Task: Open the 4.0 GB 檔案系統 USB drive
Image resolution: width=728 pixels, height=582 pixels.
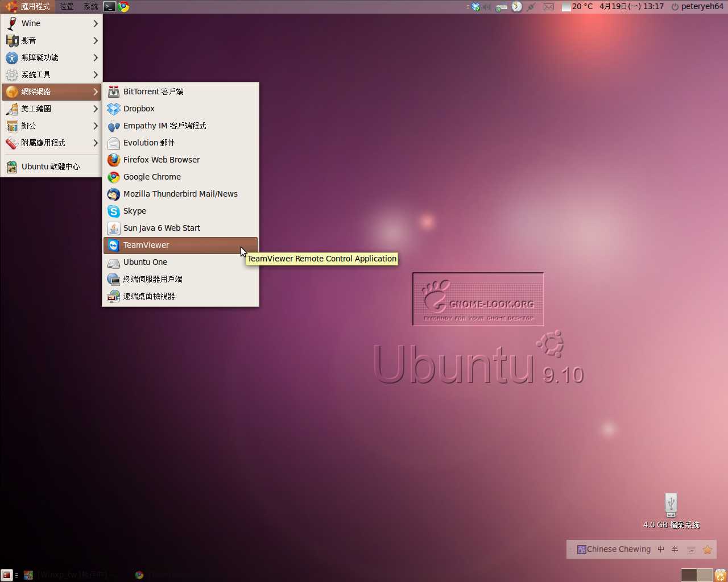Action: coord(671,510)
